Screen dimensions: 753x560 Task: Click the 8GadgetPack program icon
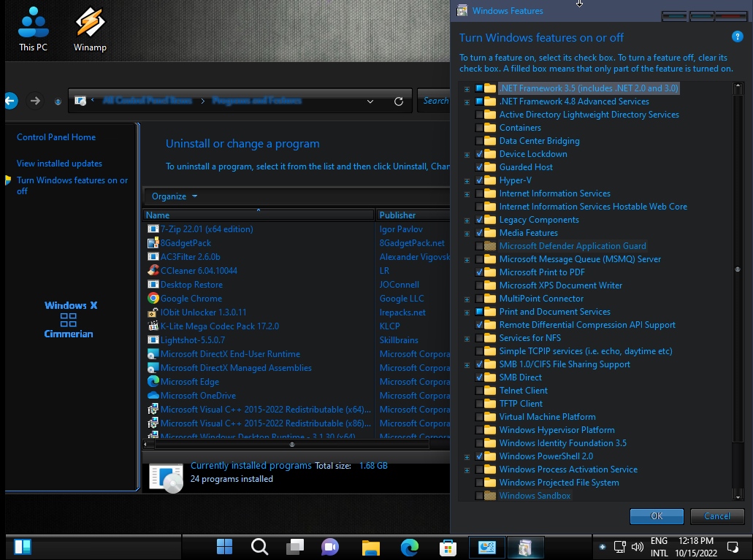point(153,243)
